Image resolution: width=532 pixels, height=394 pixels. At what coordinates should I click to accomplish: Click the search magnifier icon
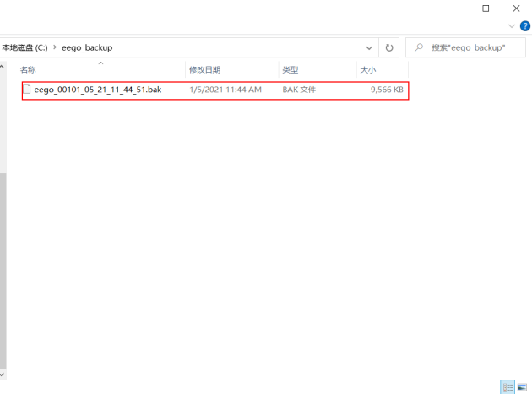419,47
